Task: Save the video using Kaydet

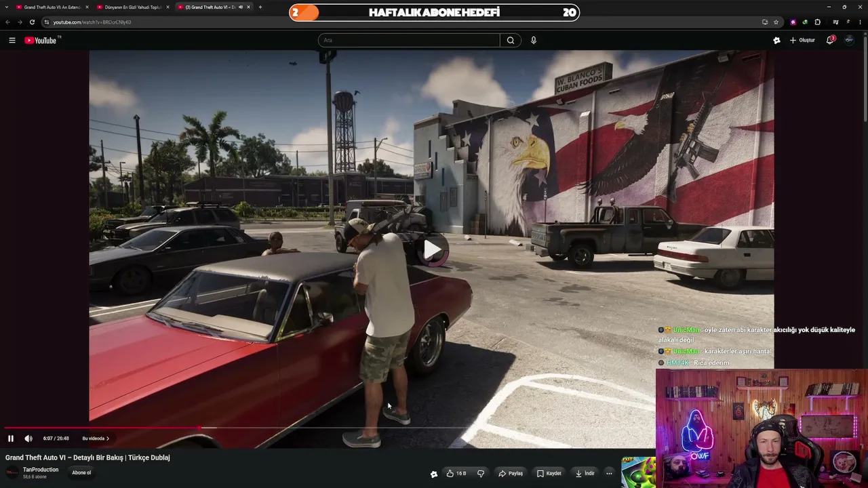Action: tap(549, 473)
